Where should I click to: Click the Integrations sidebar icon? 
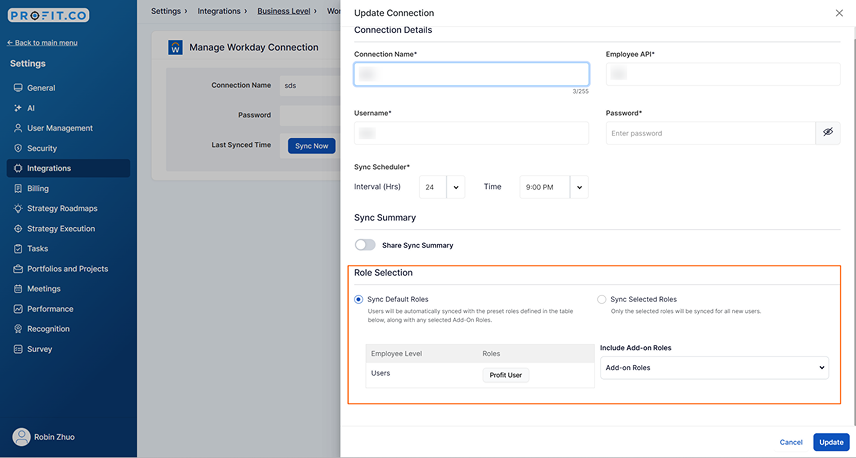click(x=18, y=168)
